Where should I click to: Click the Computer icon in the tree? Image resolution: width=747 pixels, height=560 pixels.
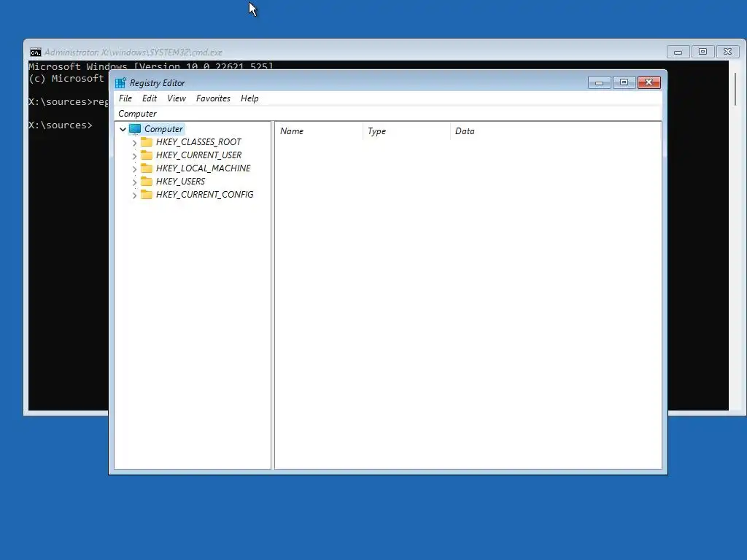(x=135, y=129)
